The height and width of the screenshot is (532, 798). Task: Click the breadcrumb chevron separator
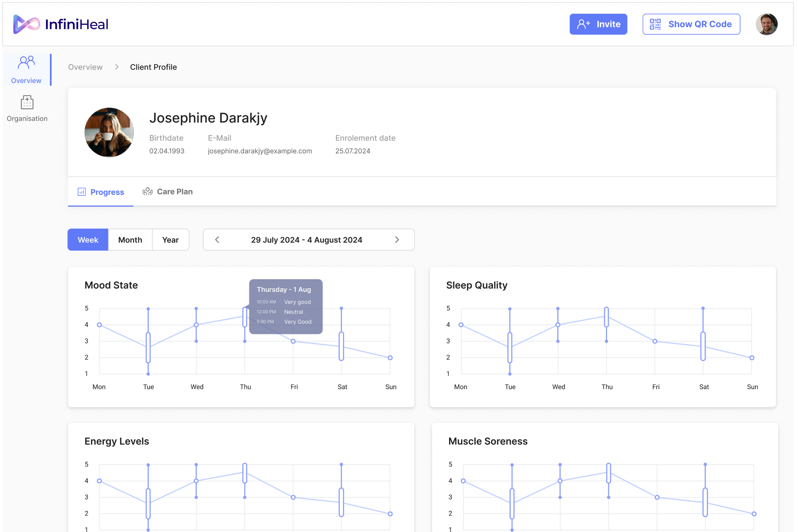[117, 67]
